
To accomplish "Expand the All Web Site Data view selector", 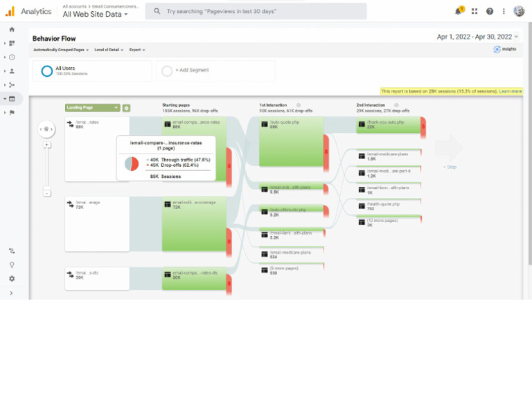I will pyautogui.click(x=96, y=15).
